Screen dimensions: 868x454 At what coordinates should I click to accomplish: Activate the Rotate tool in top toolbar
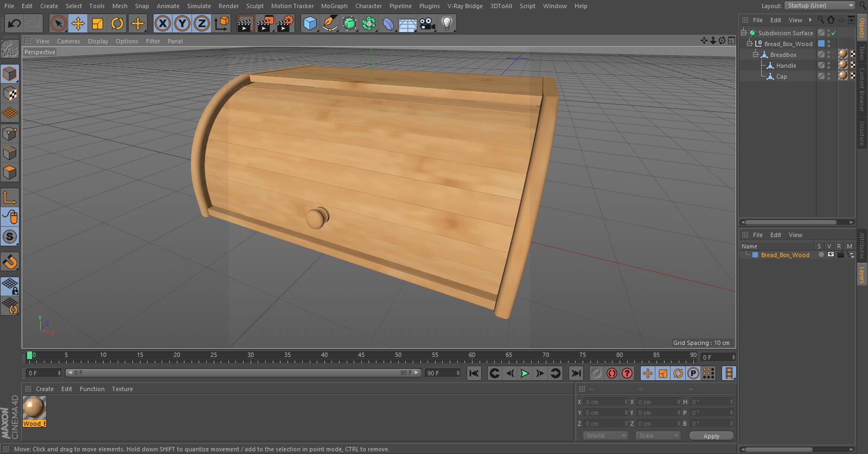(117, 23)
